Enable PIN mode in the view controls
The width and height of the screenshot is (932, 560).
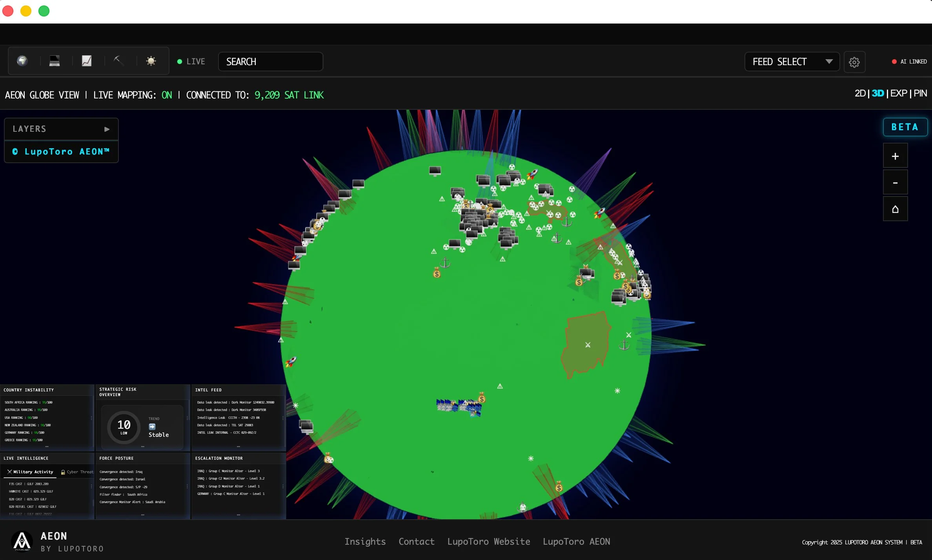[920, 93]
